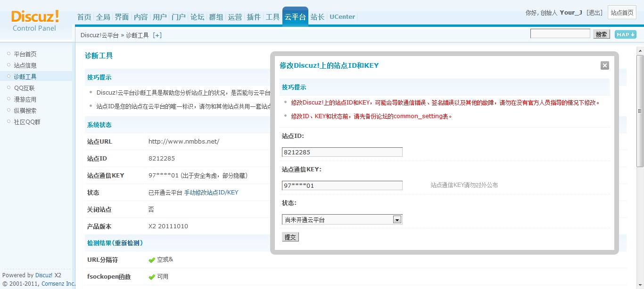Click the 站点ID value 8212285 in system status
The width and height of the screenshot is (644, 289).
coord(162,159)
